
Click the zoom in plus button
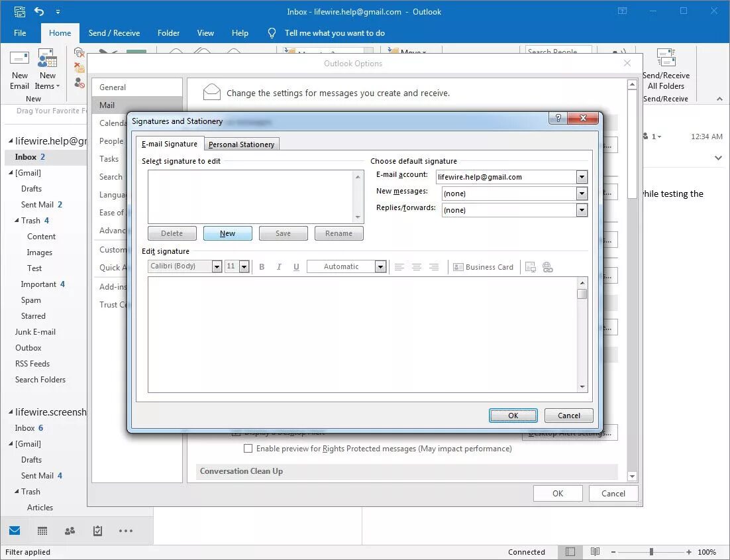688,551
